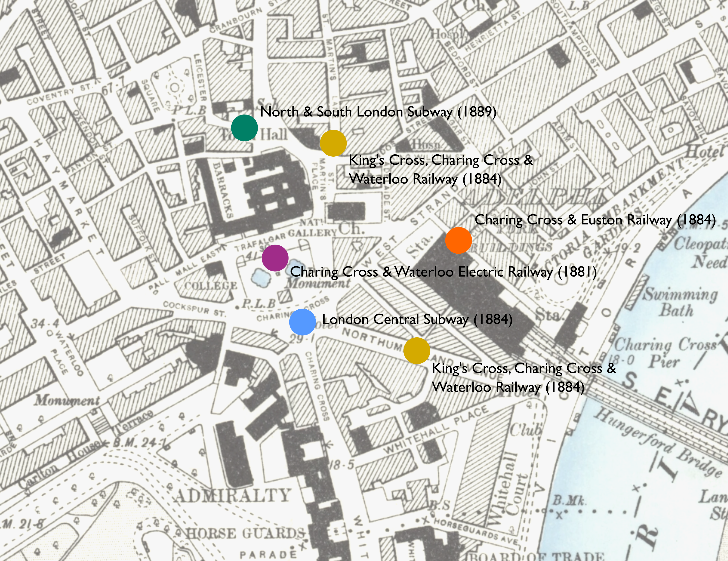
Task: Click the green North & South London Subway marker
Action: (244, 128)
